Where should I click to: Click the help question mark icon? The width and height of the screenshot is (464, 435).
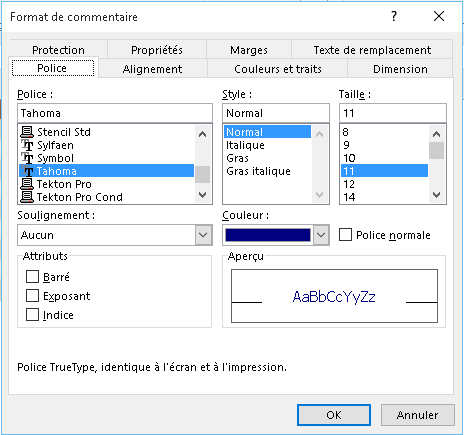coord(394,16)
